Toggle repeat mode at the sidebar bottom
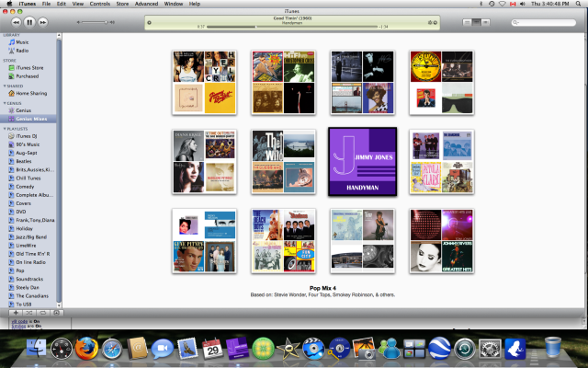 (43, 313)
